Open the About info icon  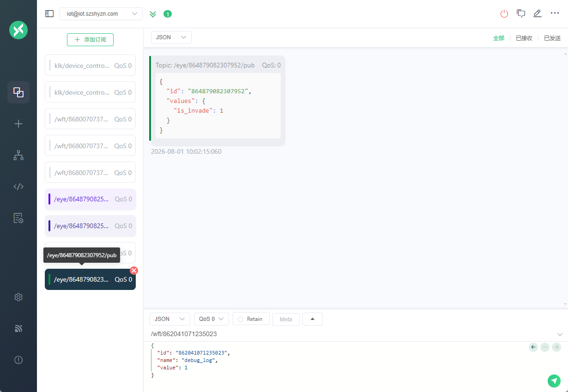tap(18, 360)
